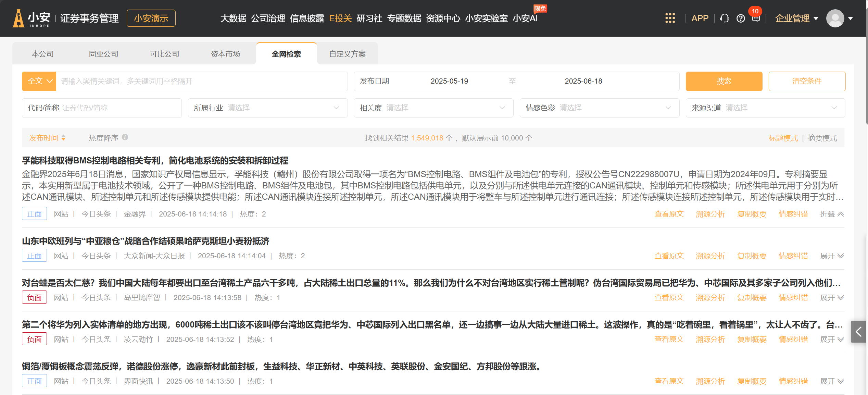Click the keyword search input field

tap(201, 81)
